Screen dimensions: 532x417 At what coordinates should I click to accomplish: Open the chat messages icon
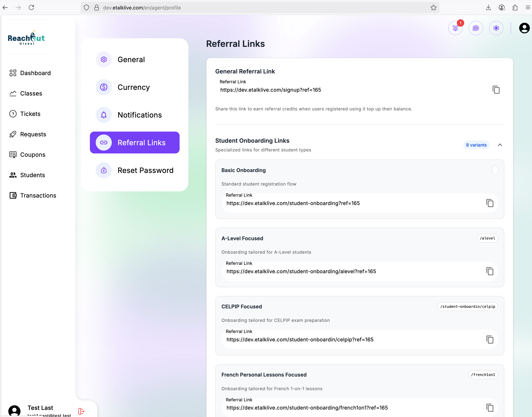(476, 28)
